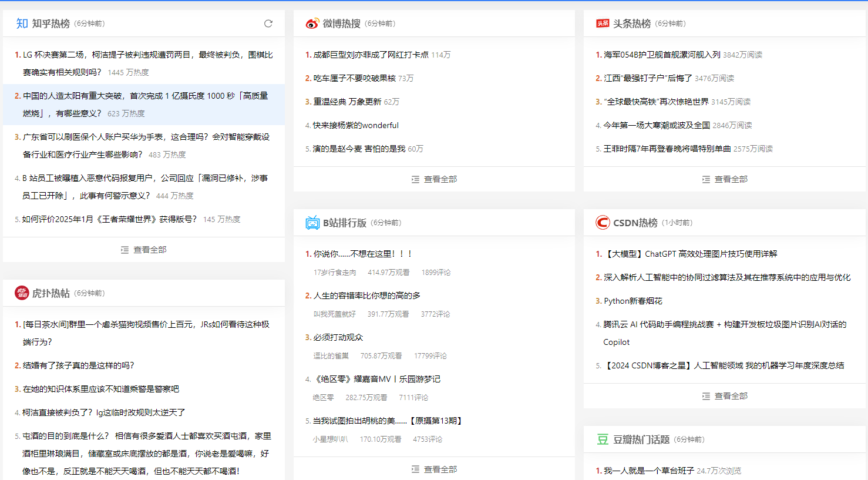Open 查看全部 under B站排行榜
The image size is (868, 480).
click(x=435, y=469)
